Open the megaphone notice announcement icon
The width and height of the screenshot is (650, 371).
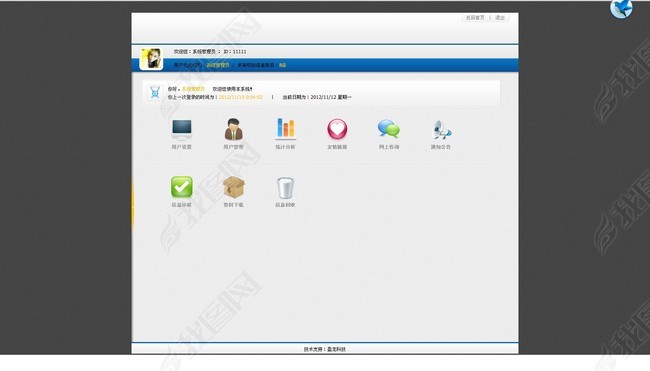click(x=441, y=130)
